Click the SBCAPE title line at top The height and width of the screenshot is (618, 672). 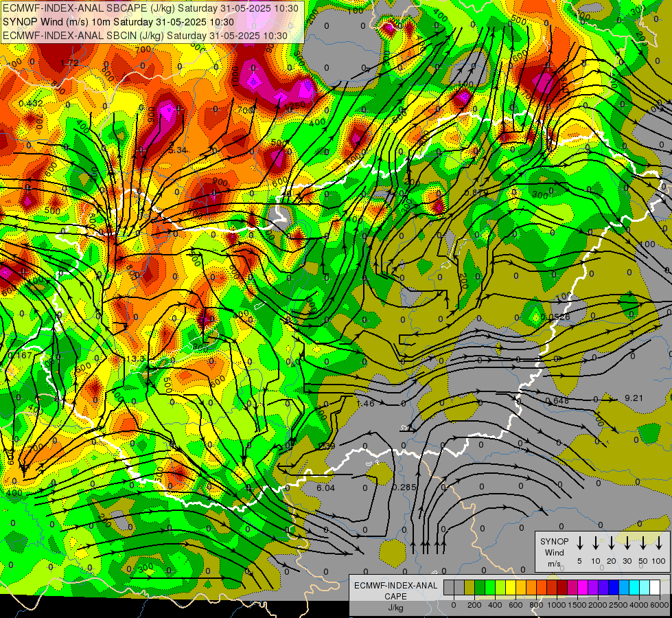pos(150,8)
